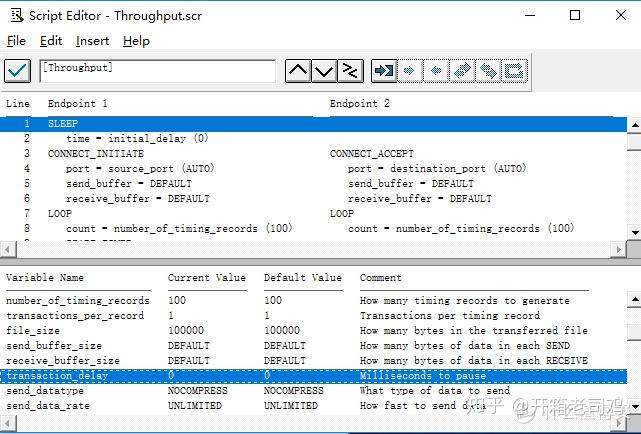Click the move down arrow toolbar button
This screenshot has width=641, height=434.
(x=324, y=71)
